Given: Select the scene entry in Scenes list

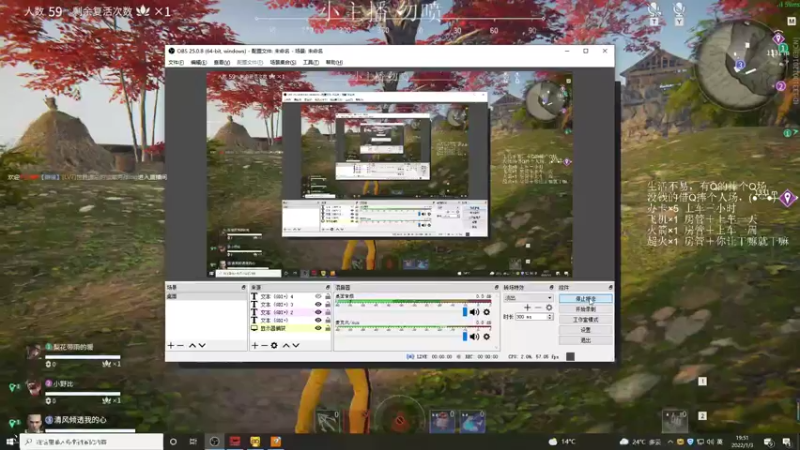Looking at the screenshot, I should (206, 296).
